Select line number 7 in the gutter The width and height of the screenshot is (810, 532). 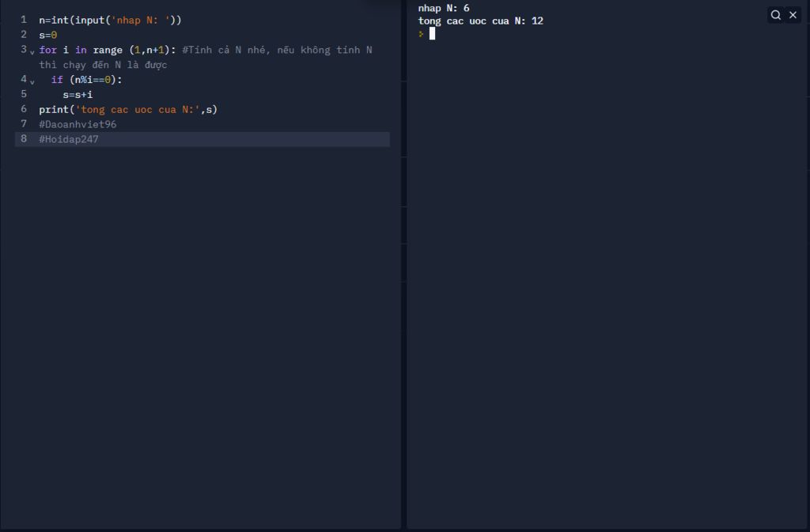pyautogui.click(x=23, y=124)
